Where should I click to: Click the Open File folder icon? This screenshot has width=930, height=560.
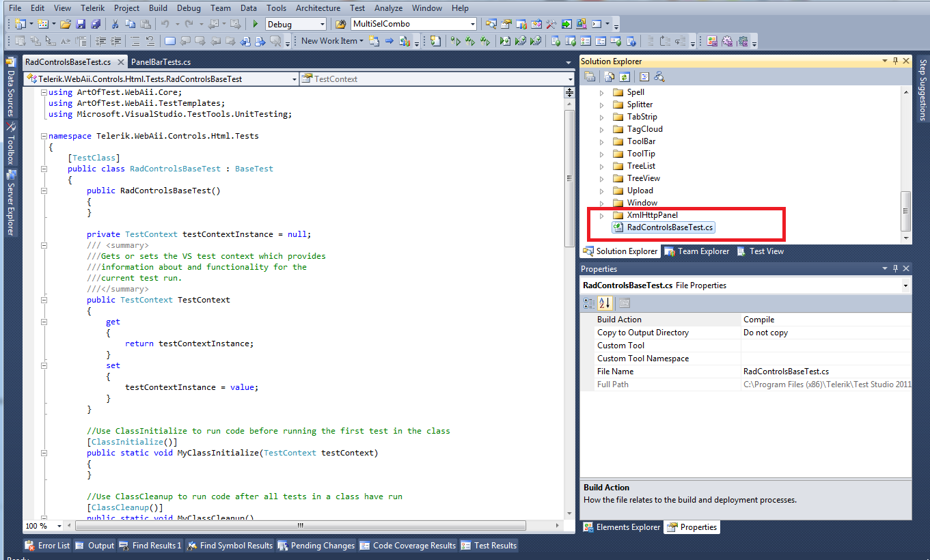[x=66, y=24]
